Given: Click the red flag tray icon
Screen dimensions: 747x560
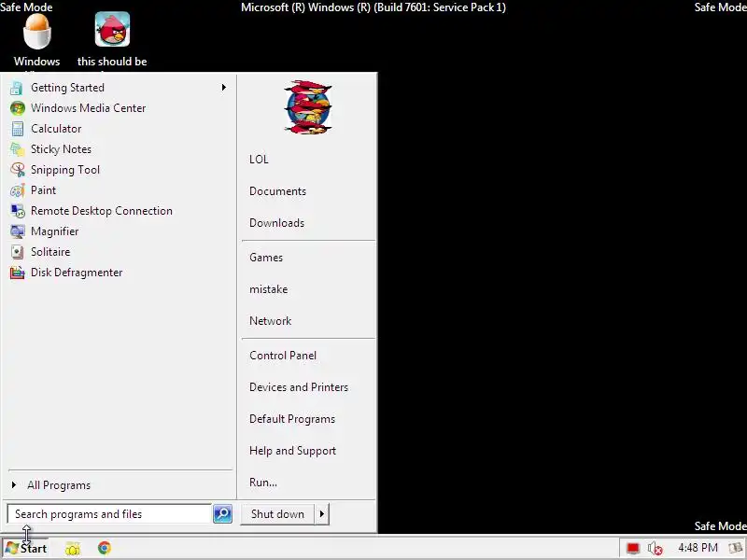Looking at the screenshot, I should point(633,549).
